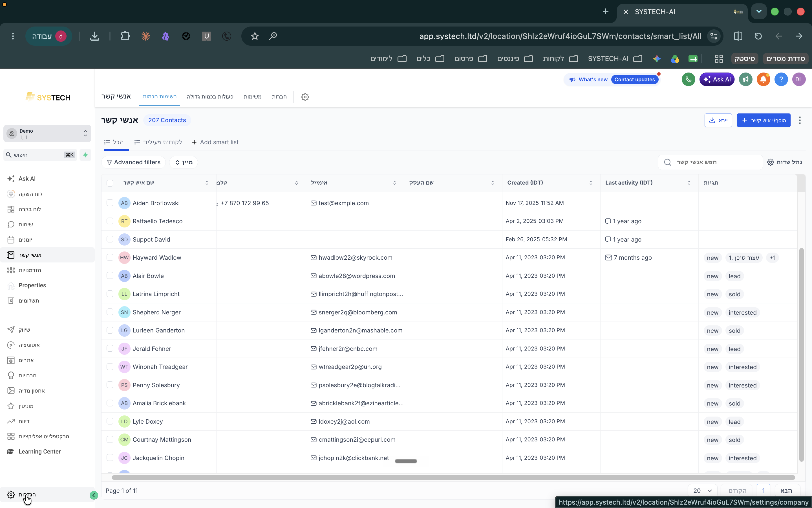
Task: Open Advanced filters
Action: [134, 162]
